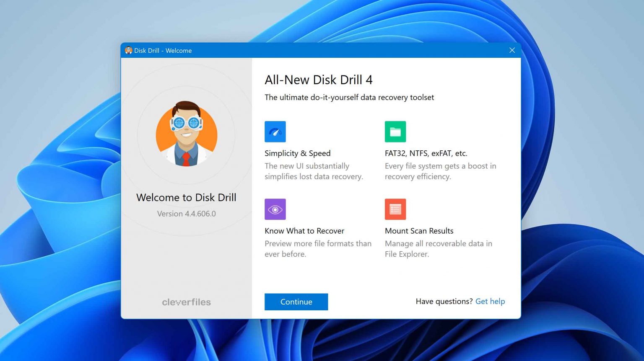Select the 'Know What to Recover' heading

[x=304, y=231]
